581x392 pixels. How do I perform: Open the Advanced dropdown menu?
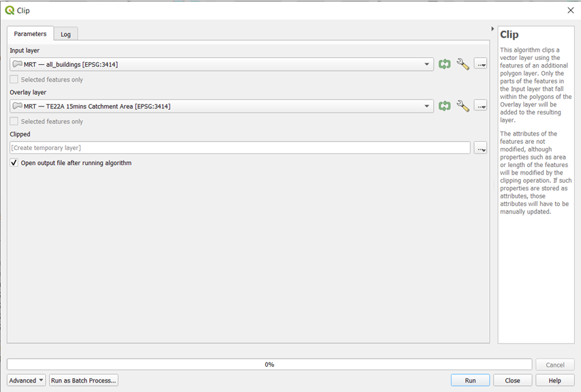click(27, 380)
